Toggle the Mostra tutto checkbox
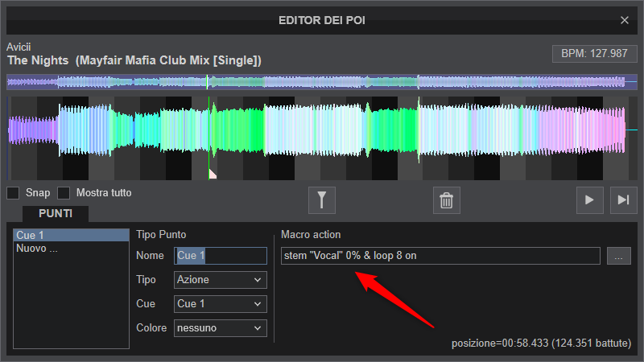This screenshot has width=644, height=362. 64,193
